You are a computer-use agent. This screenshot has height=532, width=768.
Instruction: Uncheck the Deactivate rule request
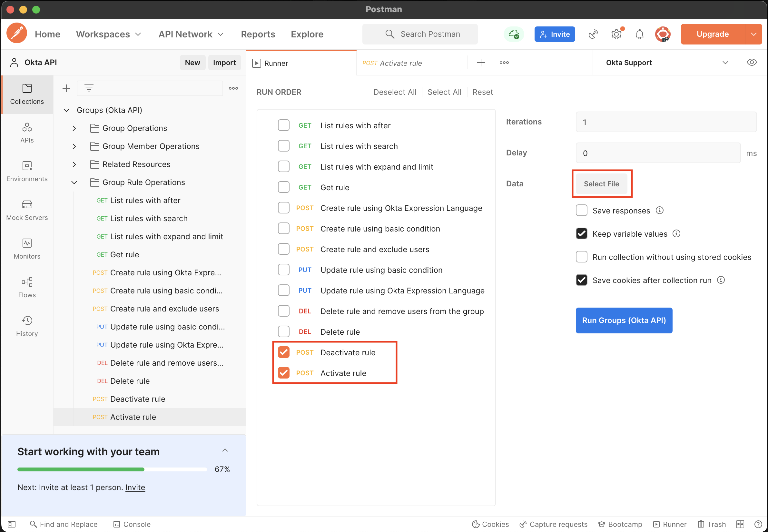[284, 352]
